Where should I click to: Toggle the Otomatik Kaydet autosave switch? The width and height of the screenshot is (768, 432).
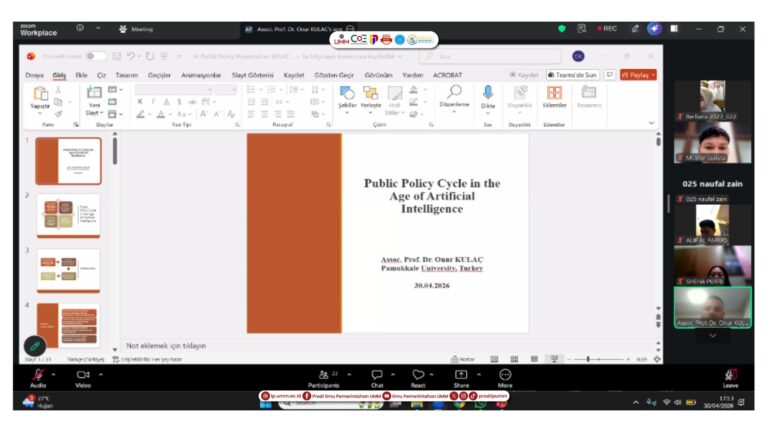tap(95, 56)
